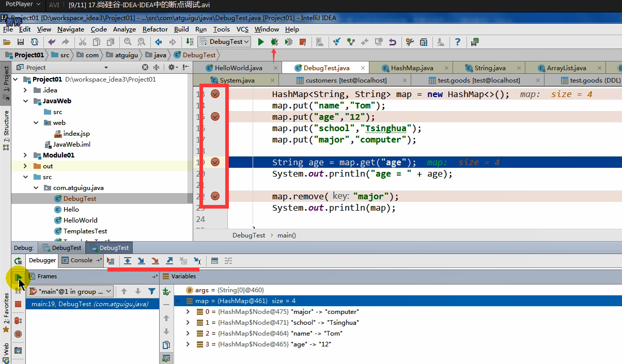Image resolution: width=622 pixels, height=364 pixels.
Task: Toggle breakpoint on line 15
Action: (x=215, y=117)
